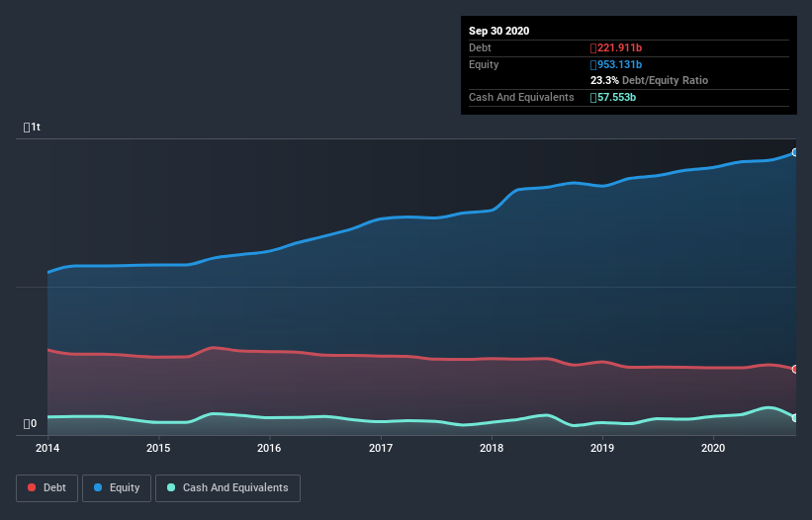Select the Equity endpoint marker at Sep 2020
Image resolution: width=812 pixels, height=520 pixels.
click(795, 152)
